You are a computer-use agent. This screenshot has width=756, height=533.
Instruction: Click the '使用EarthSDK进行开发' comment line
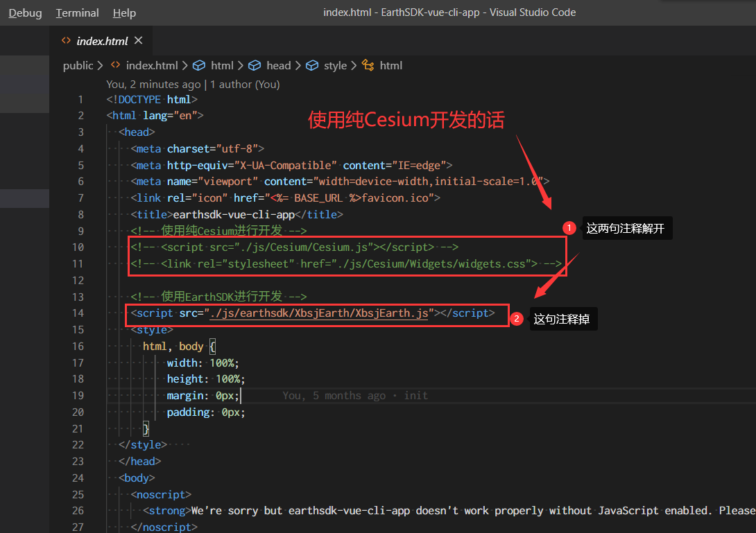coord(218,297)
